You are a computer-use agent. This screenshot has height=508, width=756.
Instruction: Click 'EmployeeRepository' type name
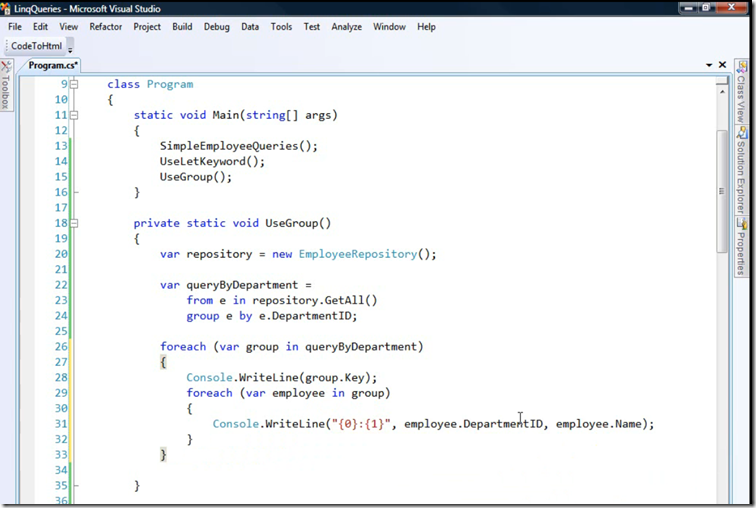358,254
